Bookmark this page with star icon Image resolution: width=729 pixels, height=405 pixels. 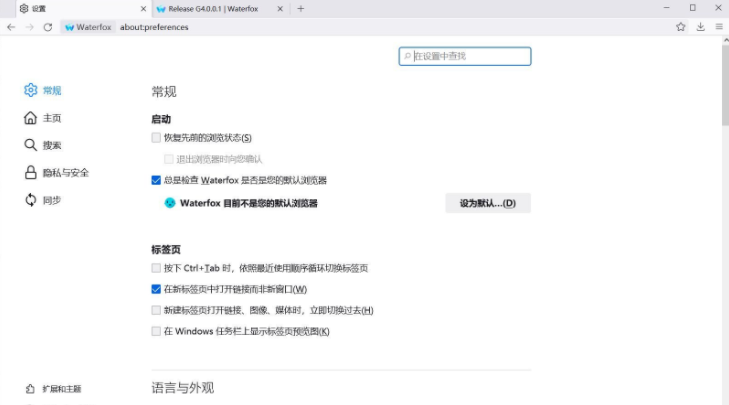click(682, 27)
